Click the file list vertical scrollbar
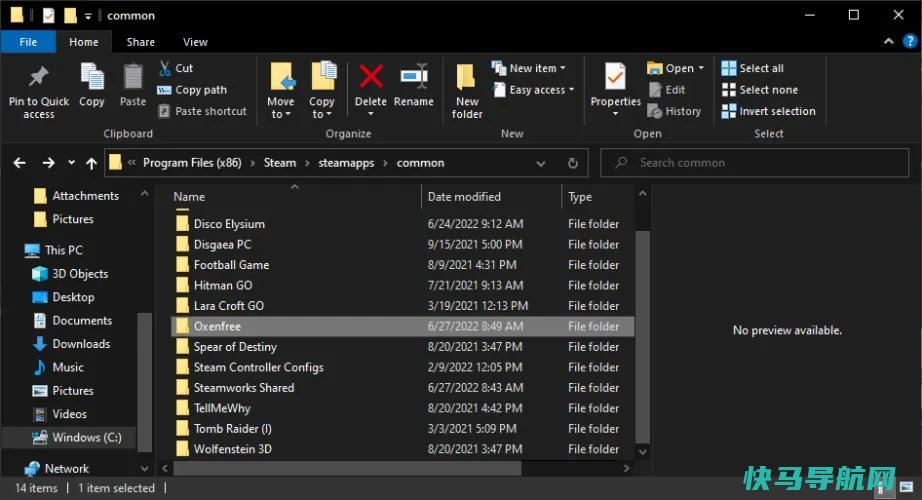The width and height of the screenshot is (922, 500). click(643, 335)
